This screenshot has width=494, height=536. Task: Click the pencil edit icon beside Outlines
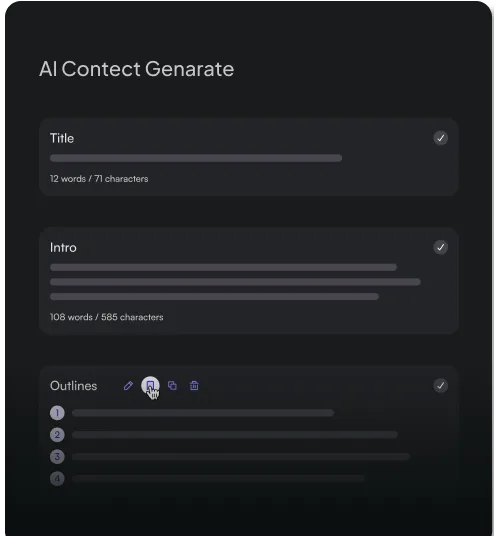128,386
